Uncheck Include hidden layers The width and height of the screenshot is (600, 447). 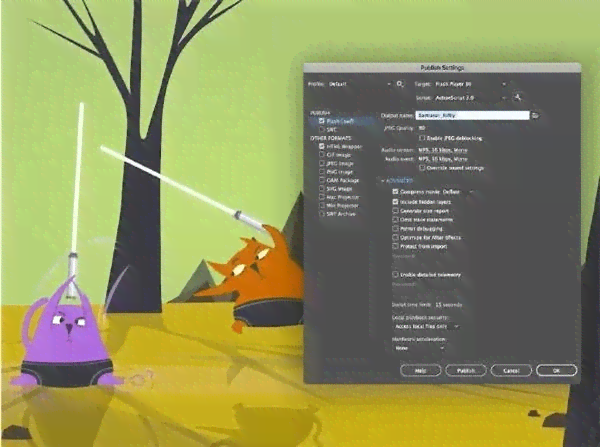click(395, 202)
